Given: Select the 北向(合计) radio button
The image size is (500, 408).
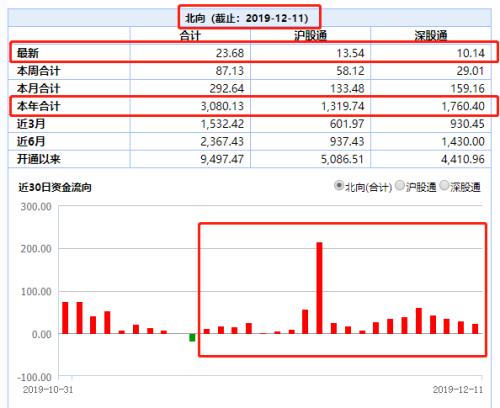Looking at the screenshot, I should 338,185.
